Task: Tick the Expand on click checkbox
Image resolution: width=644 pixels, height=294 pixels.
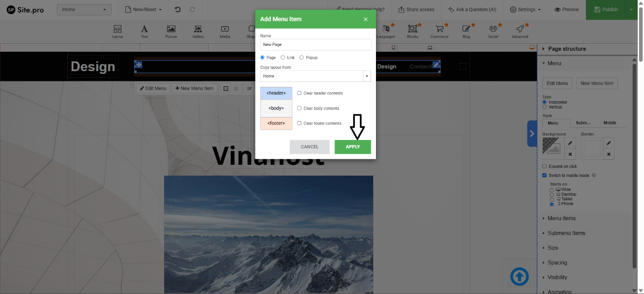Action: [545, 167]
